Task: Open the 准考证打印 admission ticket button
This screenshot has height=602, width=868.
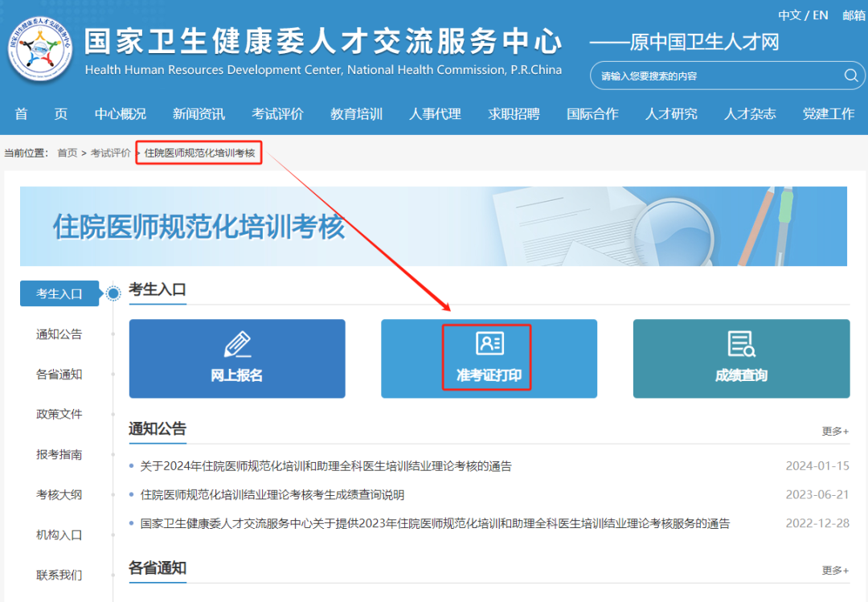Action: click(x=489, y=358)
